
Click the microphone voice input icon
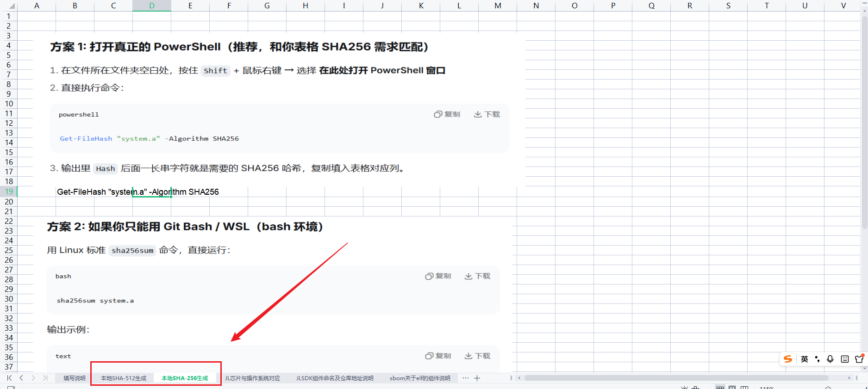click(x=831, y=359)
